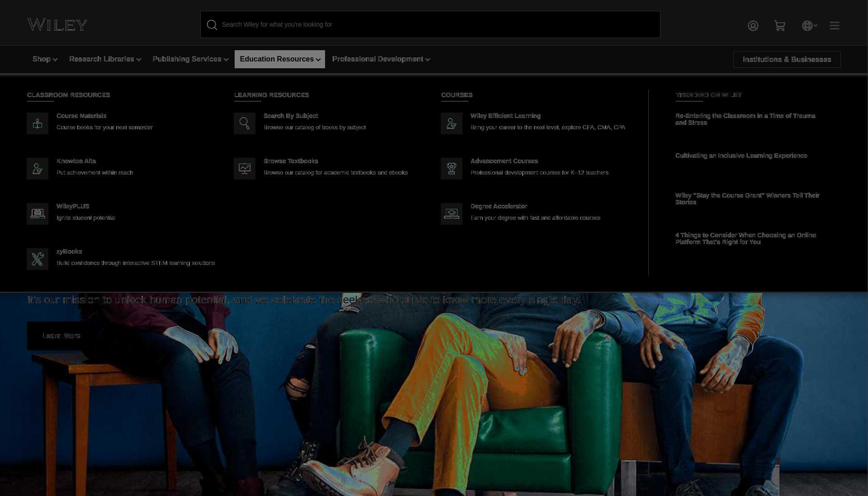Click 'Professional development courses for K–12 teachers'
Screen dimensions: 868x496
coord(539,173)
